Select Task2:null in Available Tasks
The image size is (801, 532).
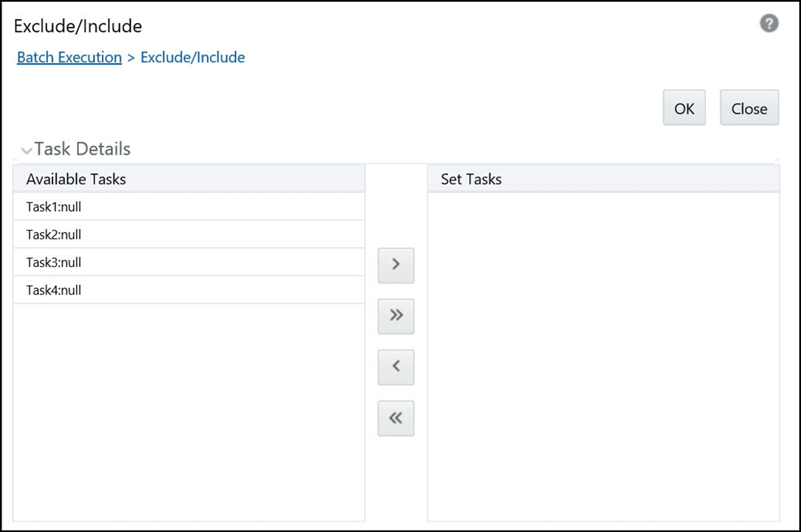[x=54, y=234]
